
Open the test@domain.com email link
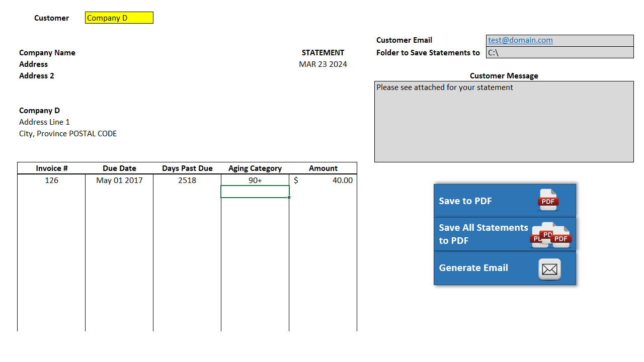[x=520, y=40]
